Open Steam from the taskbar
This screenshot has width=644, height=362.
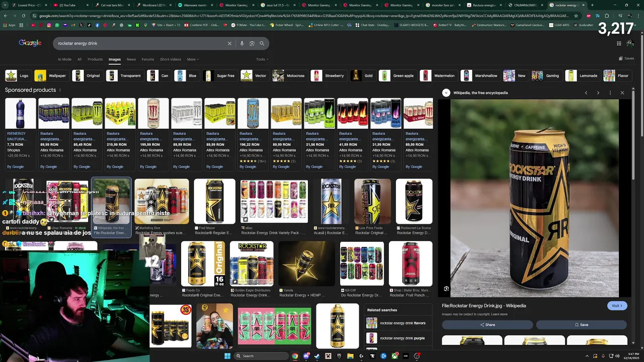click(317, 356)
